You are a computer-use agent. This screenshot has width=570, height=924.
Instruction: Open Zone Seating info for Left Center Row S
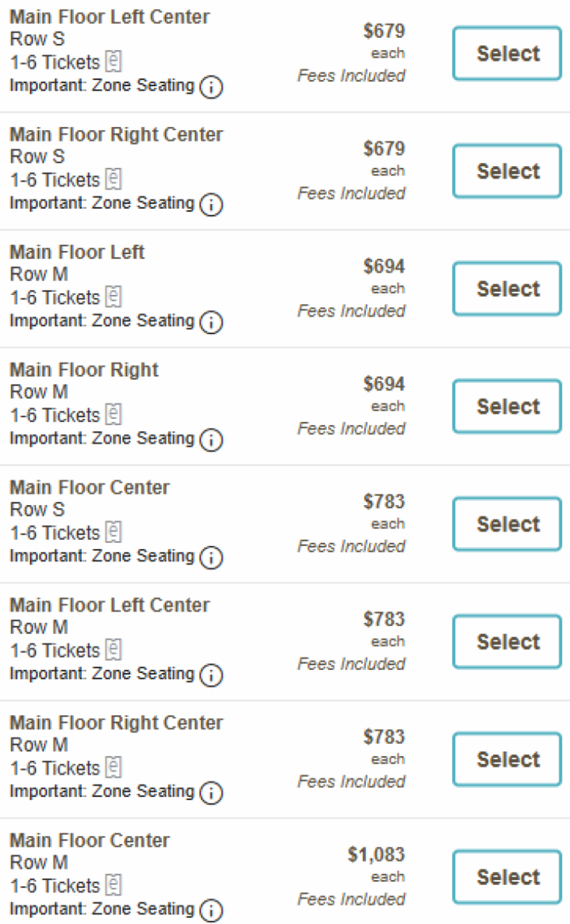coord(211,87)
